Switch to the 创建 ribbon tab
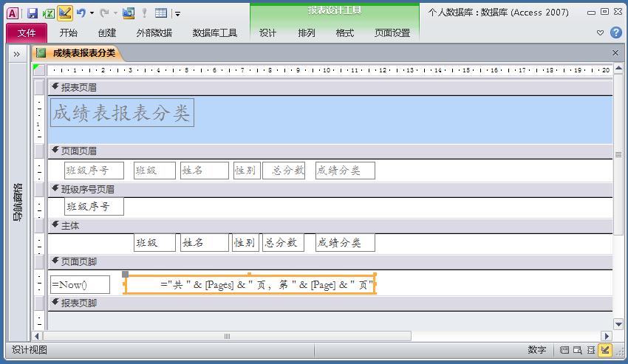 point(107,32)
